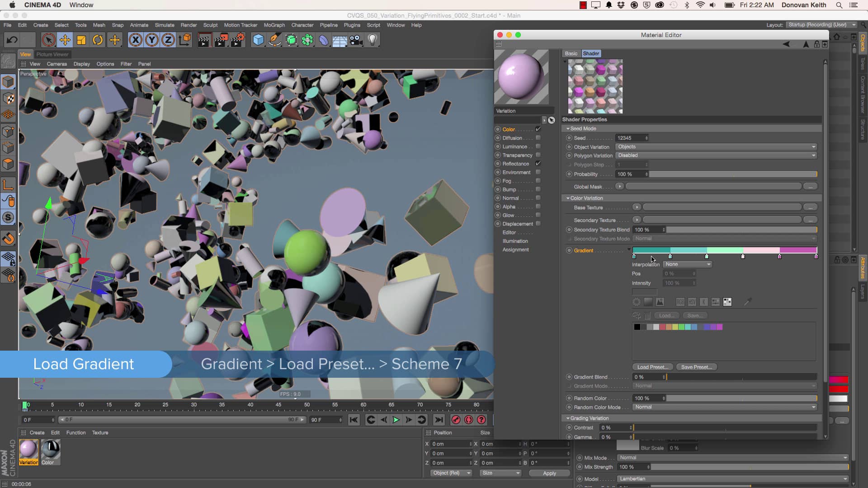Toggle X axis lock
The image size is (868, 488).
(x=135, y=40)
